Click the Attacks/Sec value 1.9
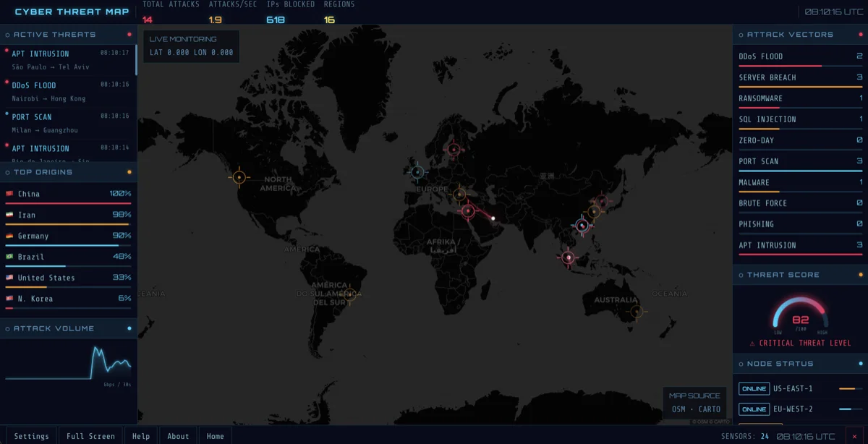 [x=215, y=20]
